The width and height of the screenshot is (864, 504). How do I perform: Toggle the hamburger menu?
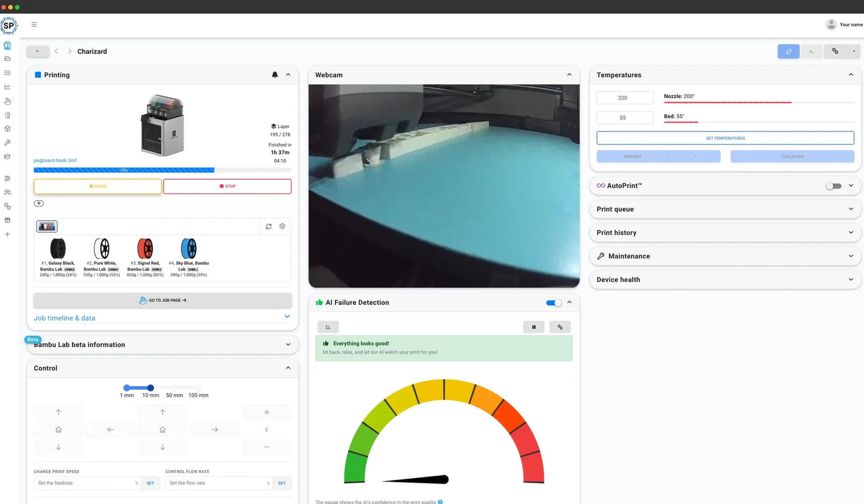pos(34,24)
